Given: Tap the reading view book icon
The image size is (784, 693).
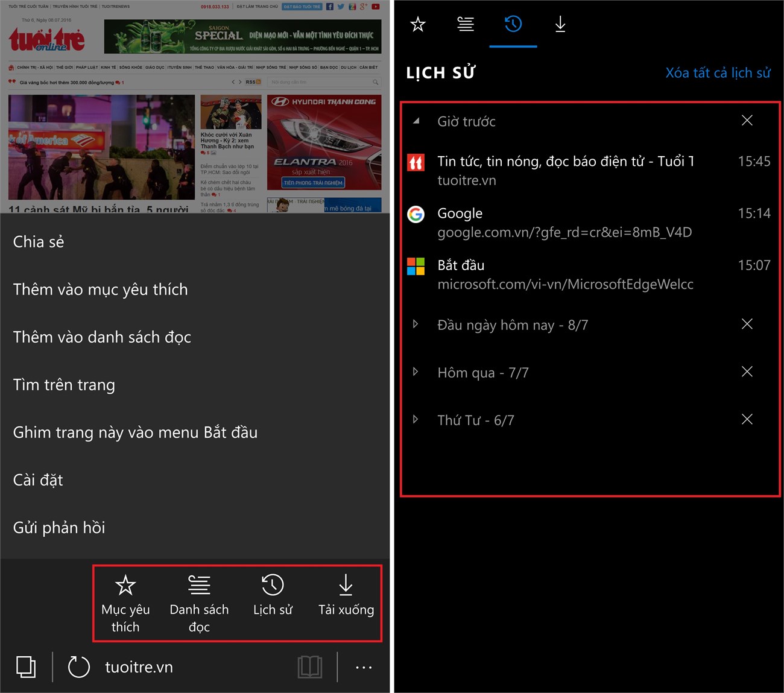Looking at the screenshot, I should [x=310, y=667].
